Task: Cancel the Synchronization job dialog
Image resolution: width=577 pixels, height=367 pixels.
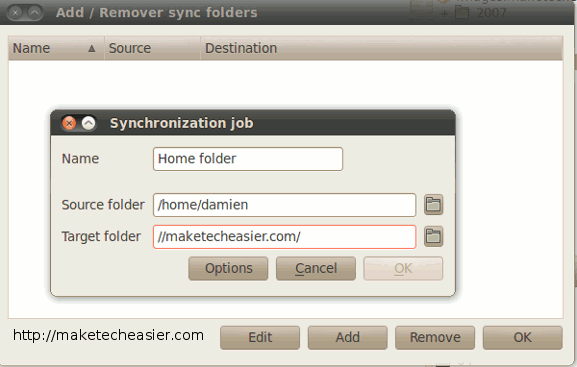Action: pyautogui.click(x=316, y=268)
